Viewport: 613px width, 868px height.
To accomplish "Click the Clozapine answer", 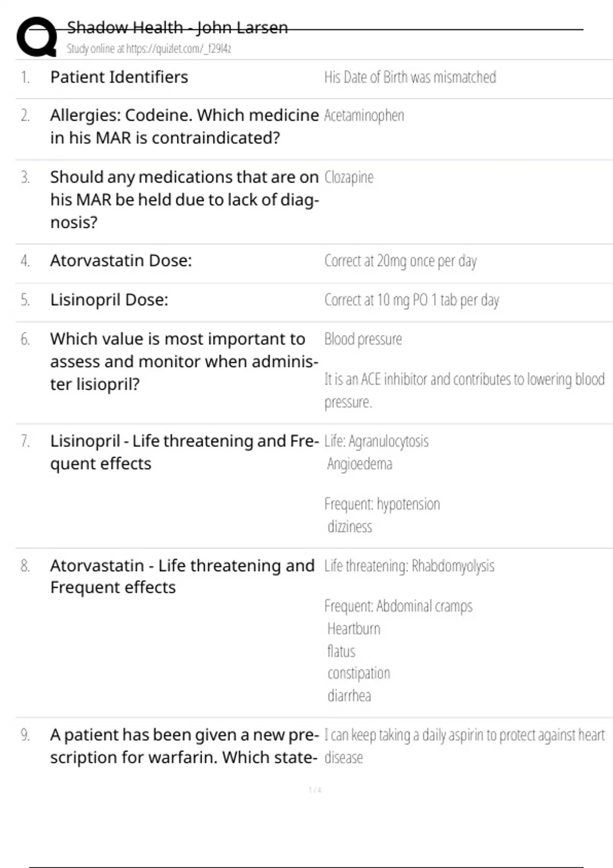I will point(349,177).
